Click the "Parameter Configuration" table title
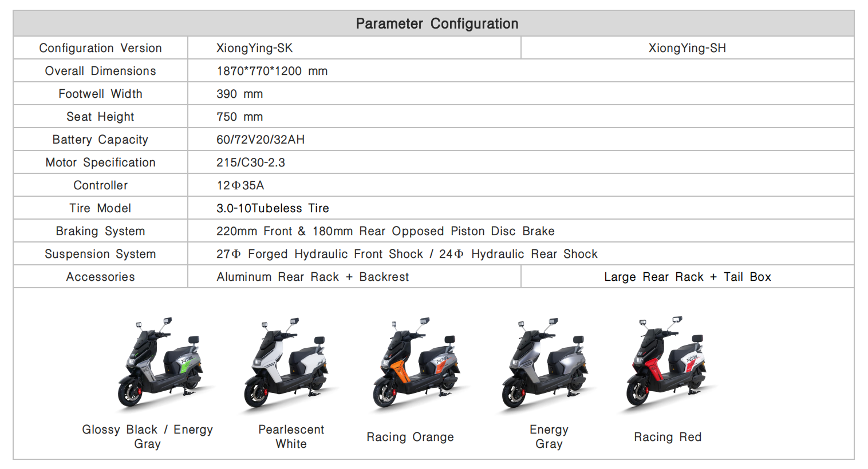 click(437, 23)
